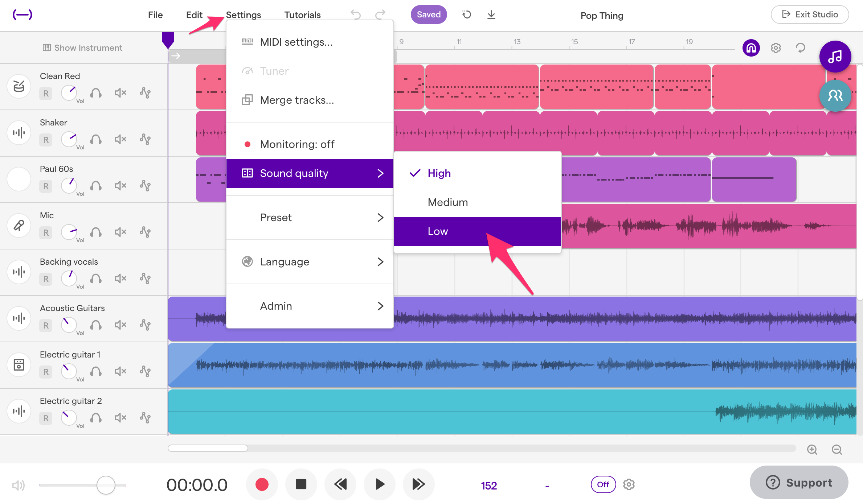Mute the Acoustic Guitars track

point(120,325)
